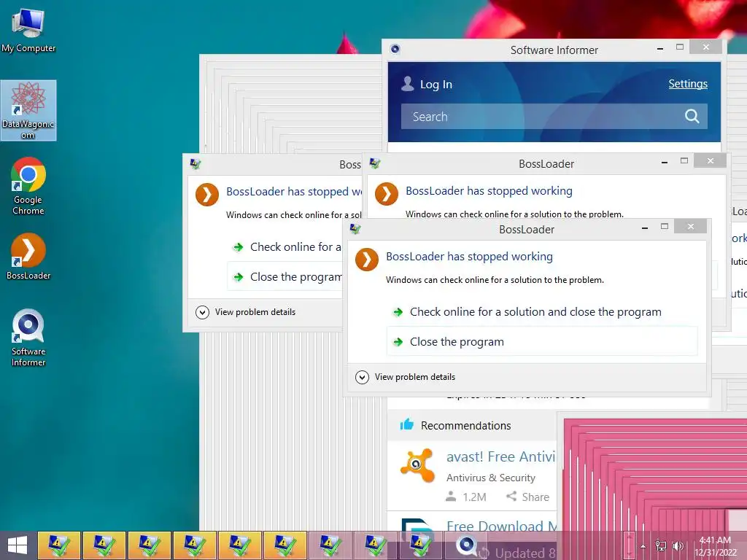Image resolution: width=747 pixels, height=560 pixels.
Task: Open the avast! Free Antivirus link
Action: (x=500, y=456)
